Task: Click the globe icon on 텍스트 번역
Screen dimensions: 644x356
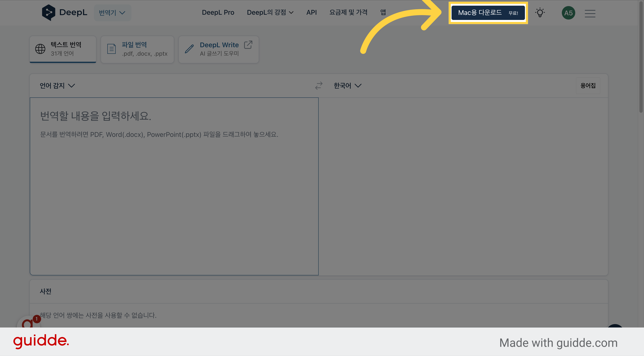Action: [x=40, y=49]
